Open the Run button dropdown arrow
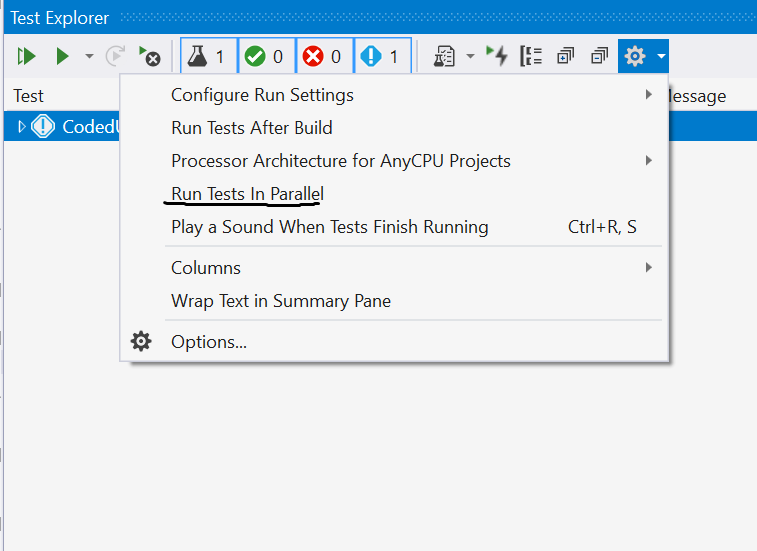757x551 pixels. pyautogui.click(x=89, y=57)
